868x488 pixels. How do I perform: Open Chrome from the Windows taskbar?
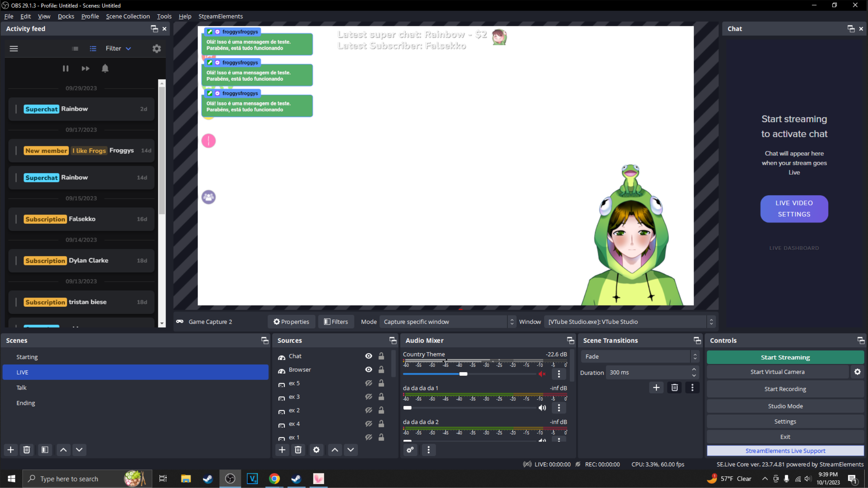[274, 479]
